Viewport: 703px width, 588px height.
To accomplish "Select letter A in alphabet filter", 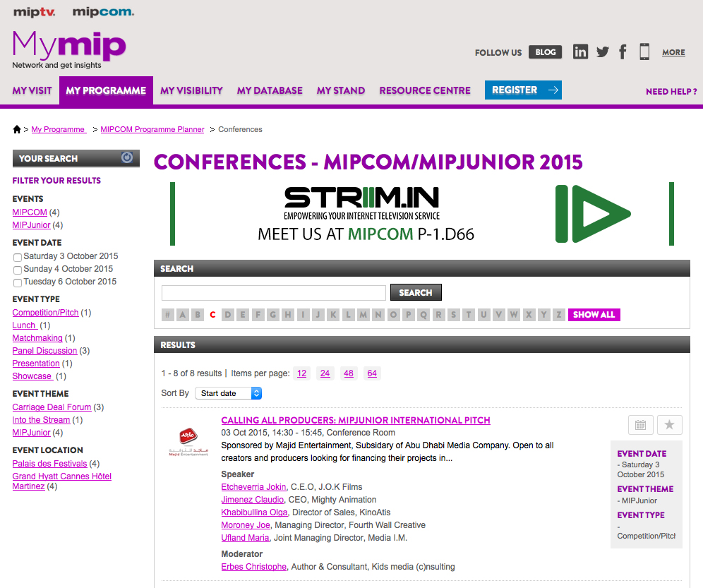I will click(x=183, y=314).
